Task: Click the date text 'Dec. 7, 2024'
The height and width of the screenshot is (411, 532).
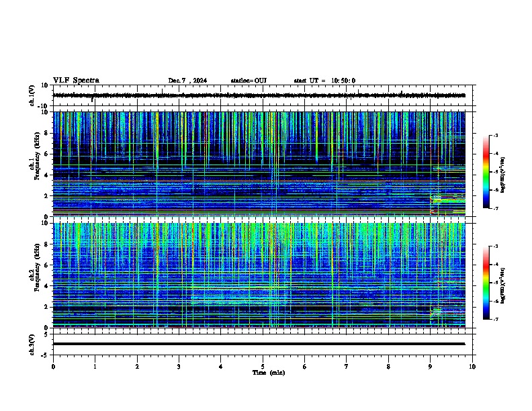Action: (187, 81)
